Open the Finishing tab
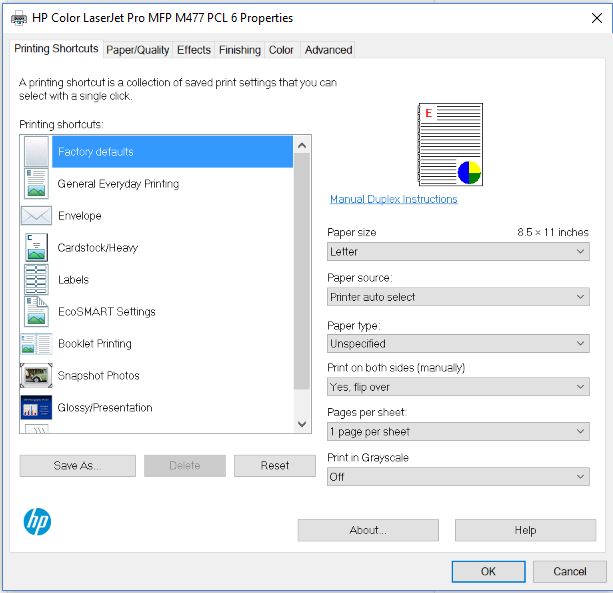 [x=239, y=50]
